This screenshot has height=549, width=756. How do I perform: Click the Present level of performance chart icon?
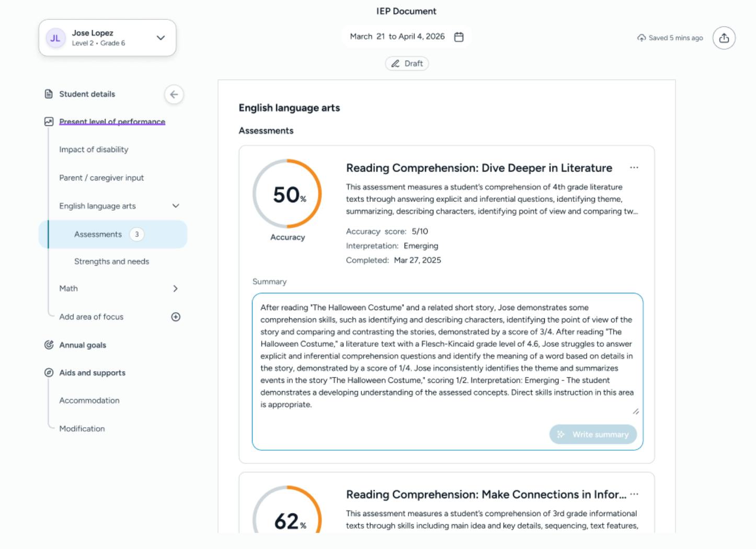coord(48,121)
